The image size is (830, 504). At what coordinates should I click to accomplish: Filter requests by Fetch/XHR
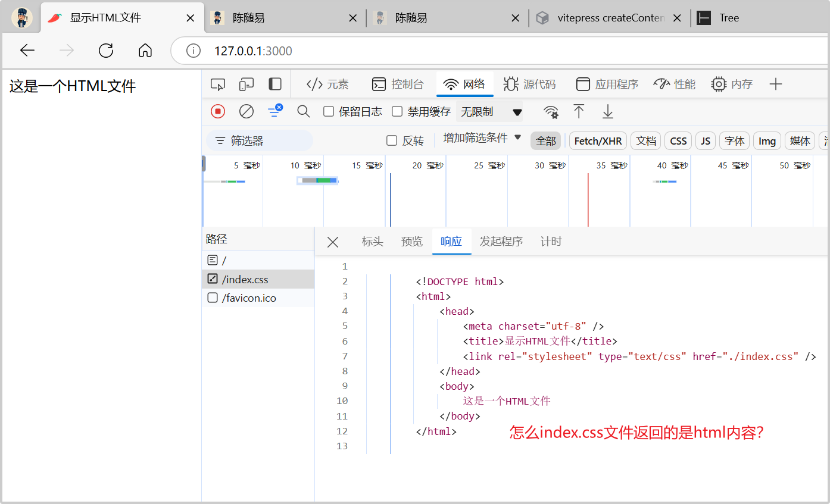(598, 141)
